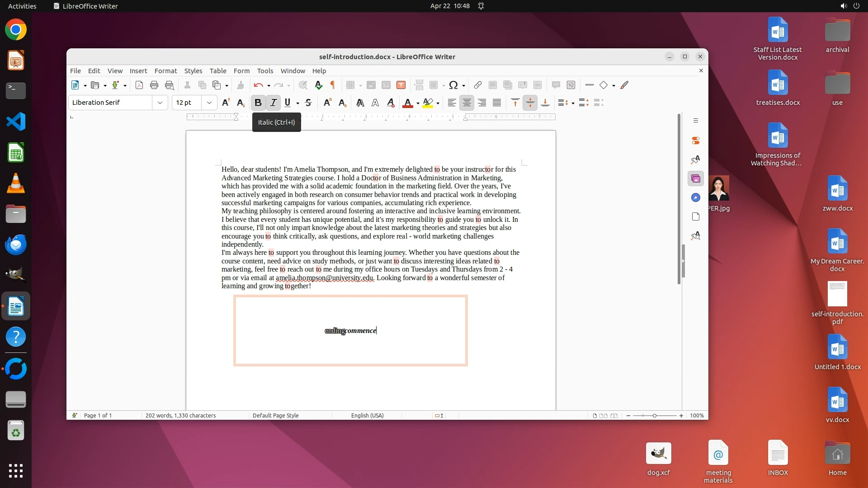Click English (USA) language in status bar
The height and width of the screenshot is (488, 868).
pos(367,416)
